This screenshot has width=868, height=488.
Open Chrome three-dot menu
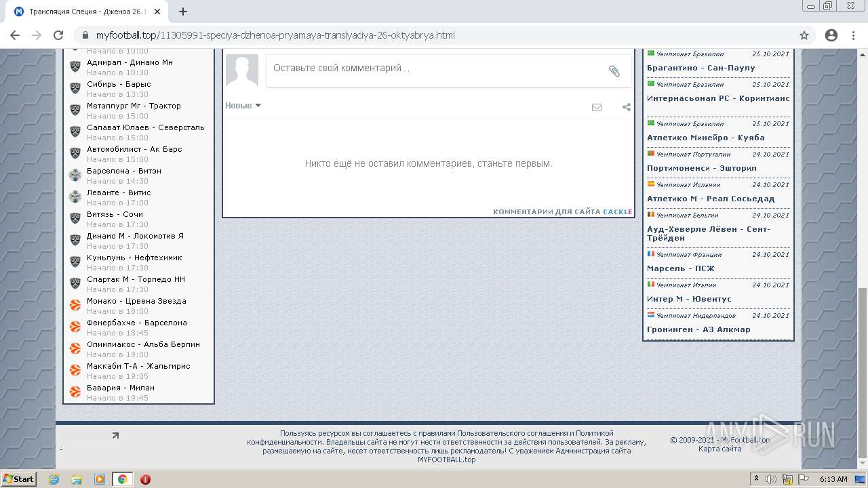coord(854,35)
